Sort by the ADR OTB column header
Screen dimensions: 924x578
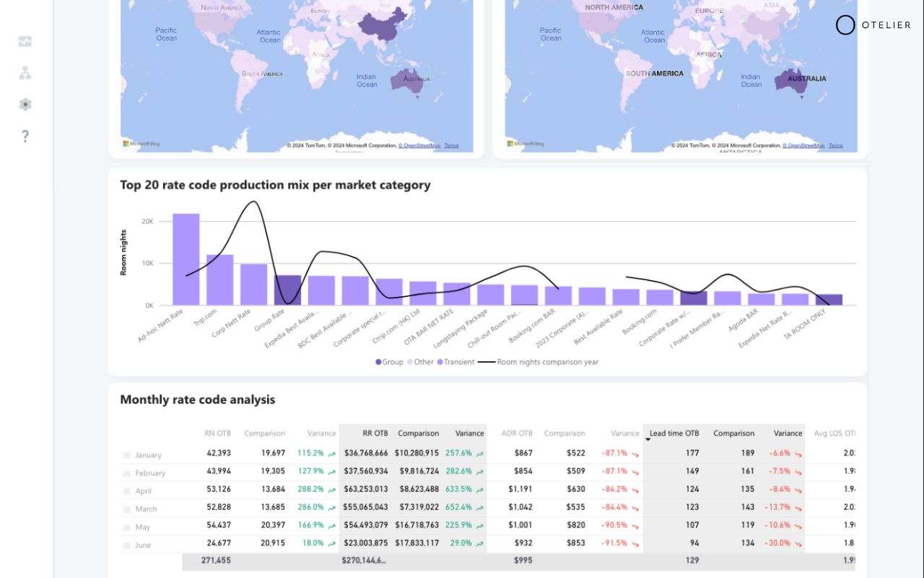pos(517,433)
